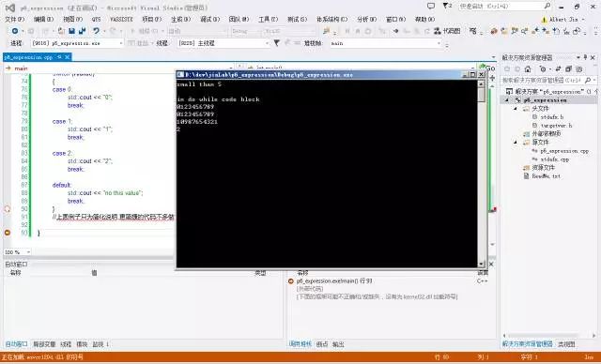
Task: Click the quick launch search magnifier
Action: click(x=547, y=7)
